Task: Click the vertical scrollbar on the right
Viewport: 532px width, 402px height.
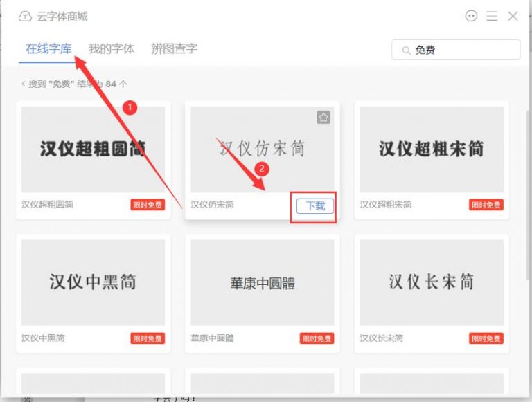Action: pos(528,173)
